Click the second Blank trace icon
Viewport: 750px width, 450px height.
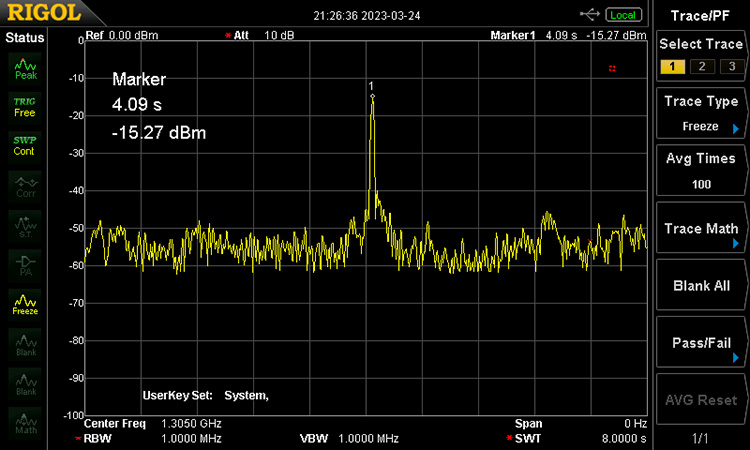coord(25,384)
